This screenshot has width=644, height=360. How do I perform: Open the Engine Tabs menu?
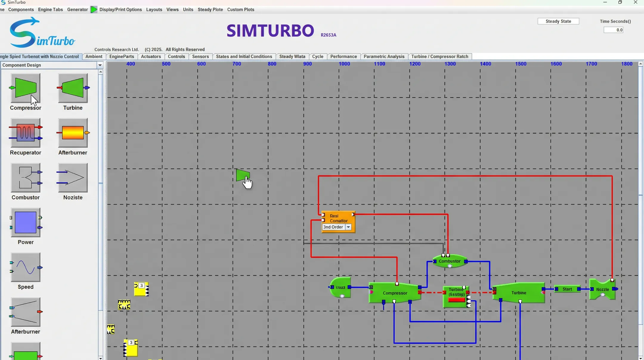pyautogui.click(x=50, y=10)
